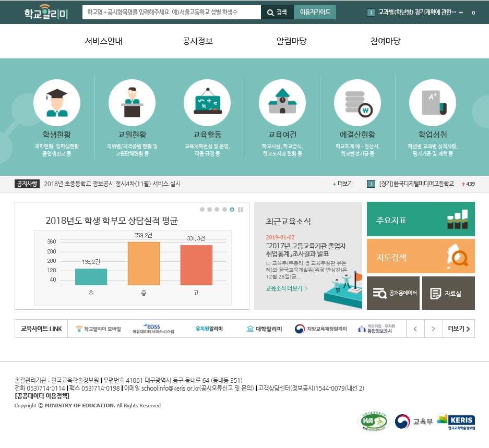Screen dimensions: 489x448
Task: Click the 공개용데이터 tile
Action: pyautogui.click(x=393, y=293)
